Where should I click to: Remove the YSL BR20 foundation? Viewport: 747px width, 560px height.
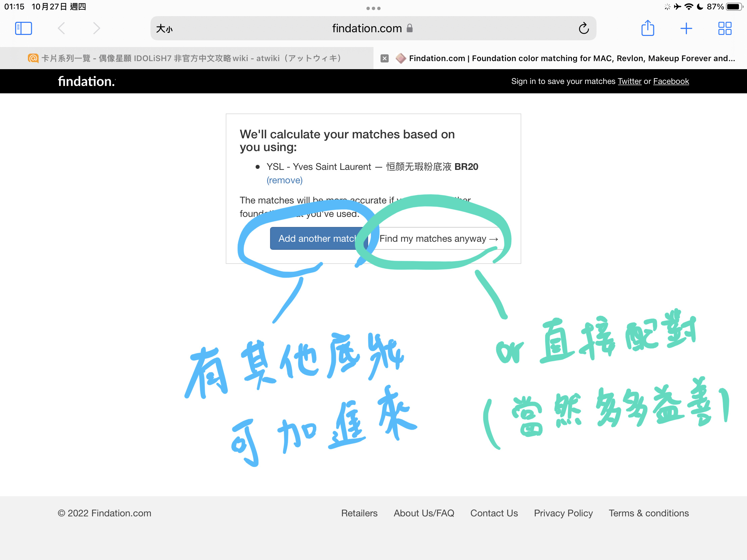284,180
